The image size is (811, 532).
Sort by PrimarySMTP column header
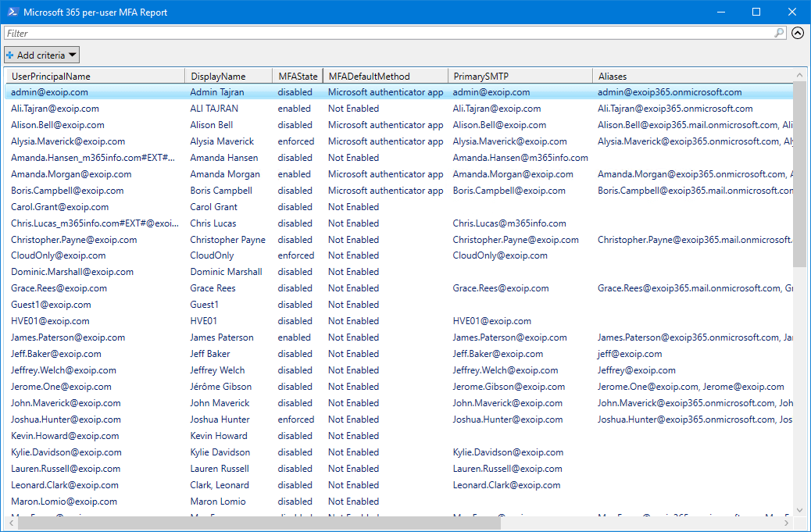click(x=520, y=76)
